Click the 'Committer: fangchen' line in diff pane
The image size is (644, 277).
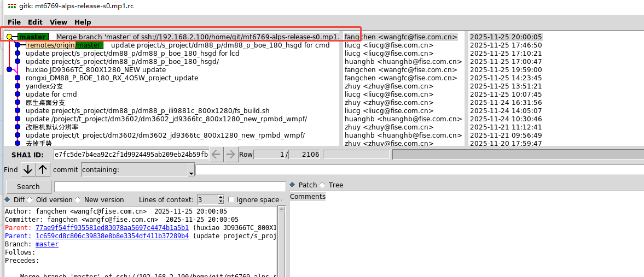coord(121,220)
